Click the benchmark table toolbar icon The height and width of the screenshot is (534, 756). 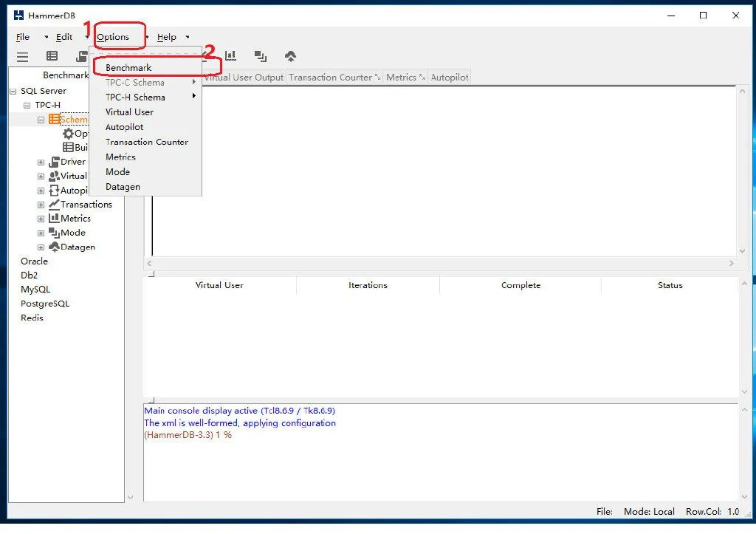[x=52, y=56]
